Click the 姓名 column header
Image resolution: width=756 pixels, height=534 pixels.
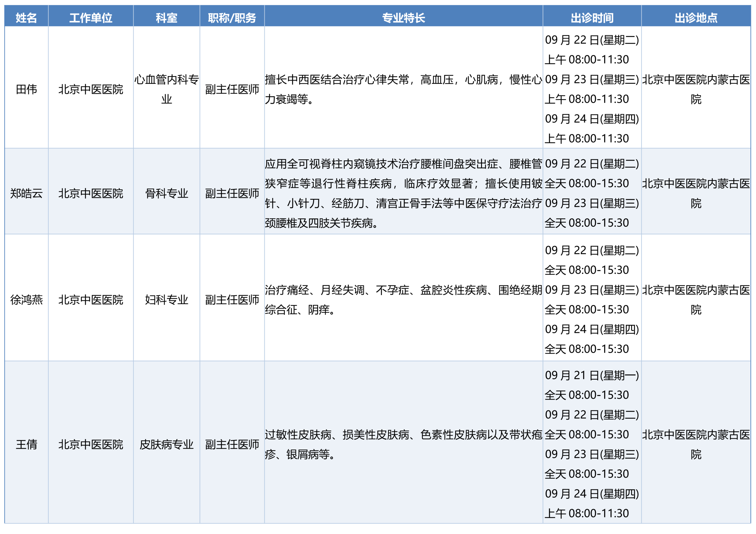click(x=26, y=18)
